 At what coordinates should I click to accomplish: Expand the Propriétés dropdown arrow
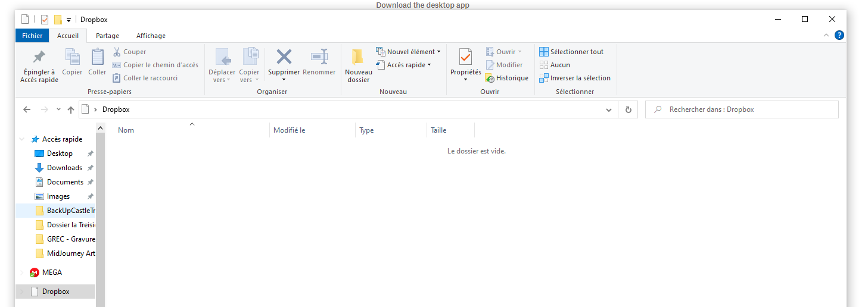(x=465, y=80)
